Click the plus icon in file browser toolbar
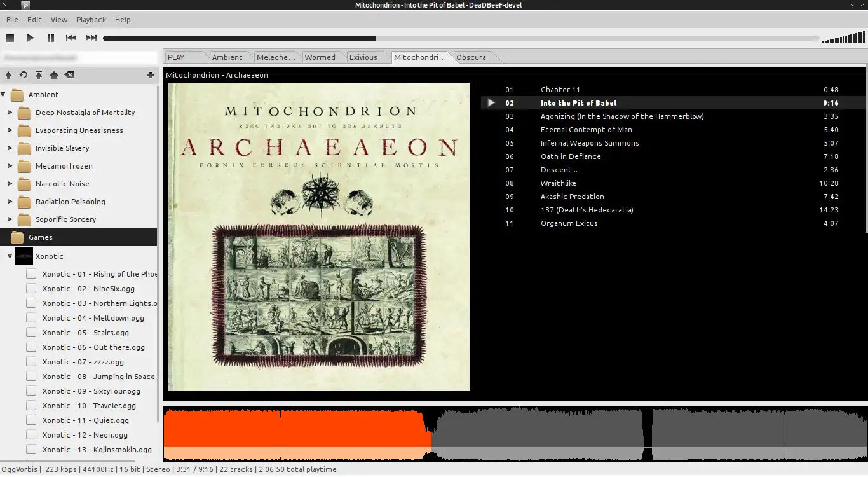 click(151, 75)
